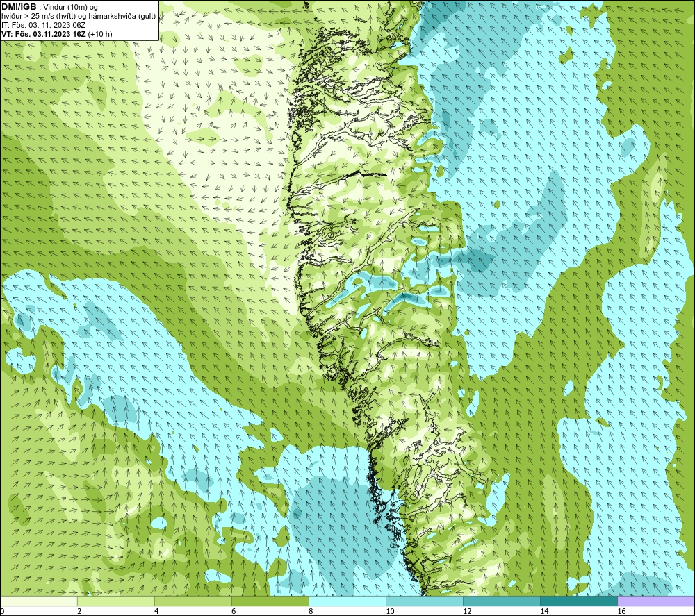This screenshot has width=695, height=616.
Task: Click the palest swatch between 0 and 2
Action: [39, 601]
